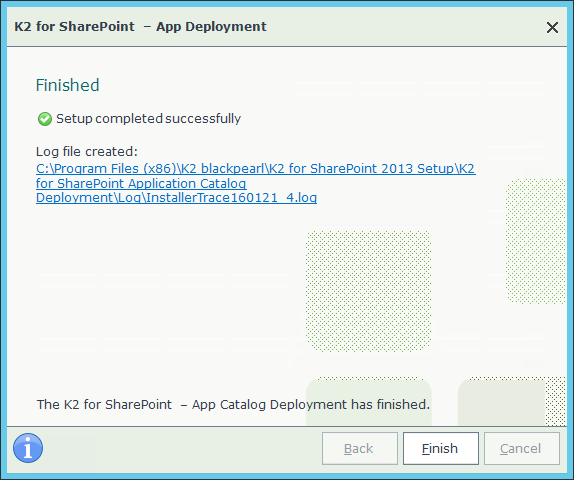
Task: Click link line starting with C:\Program Files (x86)
Action: click(256, 168)
